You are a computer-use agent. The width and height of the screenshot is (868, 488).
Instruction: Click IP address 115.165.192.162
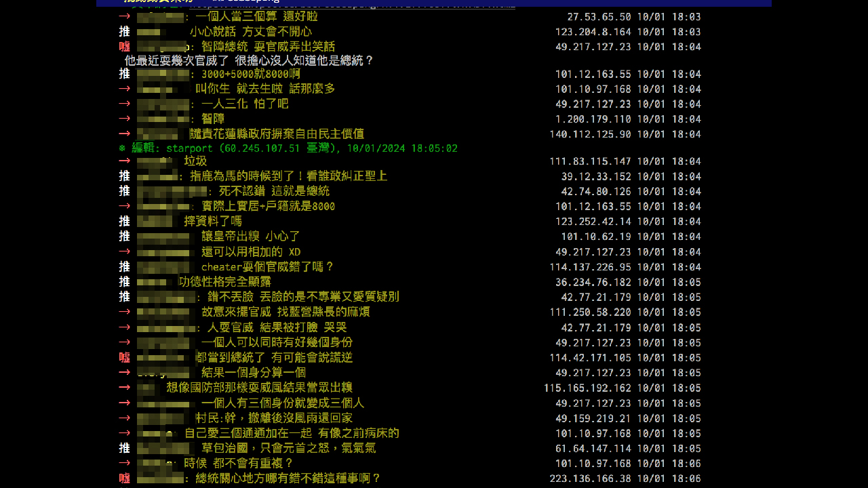(587, 388)
